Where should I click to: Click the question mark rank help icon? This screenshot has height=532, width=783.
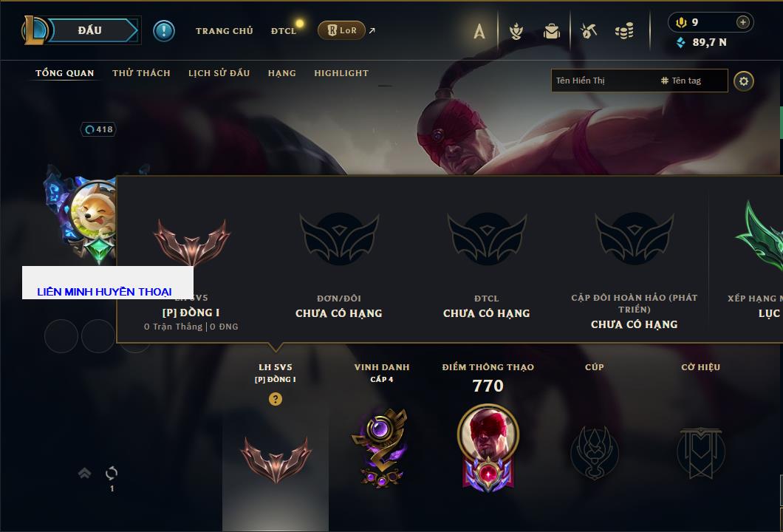pos(275,398)
